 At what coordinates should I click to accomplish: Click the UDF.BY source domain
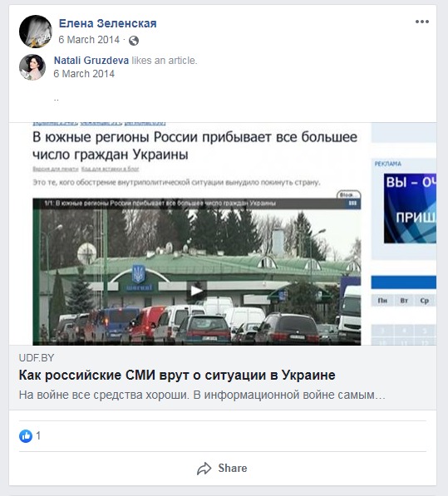[x=37, y=358]
